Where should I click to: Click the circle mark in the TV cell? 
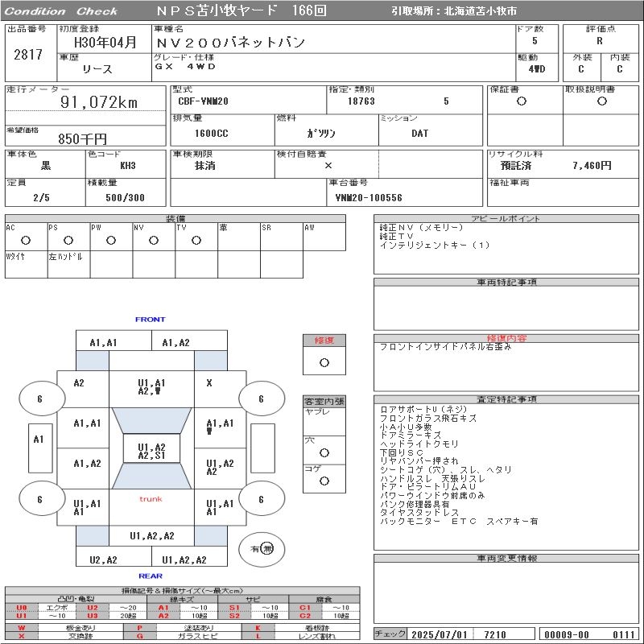coord(196,240)
